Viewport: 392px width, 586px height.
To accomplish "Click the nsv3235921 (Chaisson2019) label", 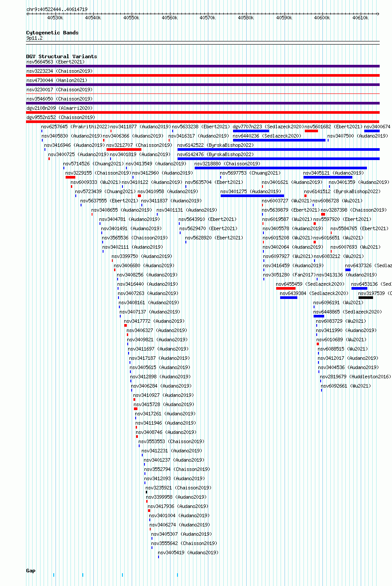I will point(178,488).
